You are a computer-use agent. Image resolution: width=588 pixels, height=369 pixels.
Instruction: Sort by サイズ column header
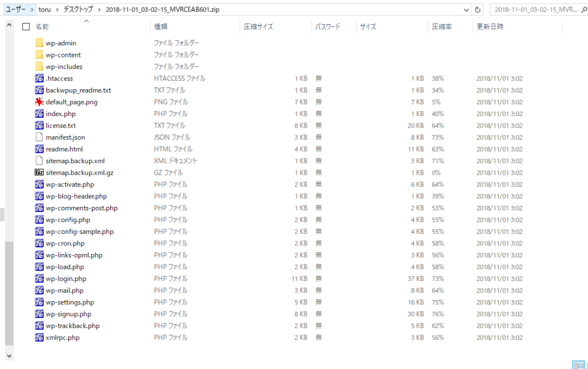coord(368,26)
